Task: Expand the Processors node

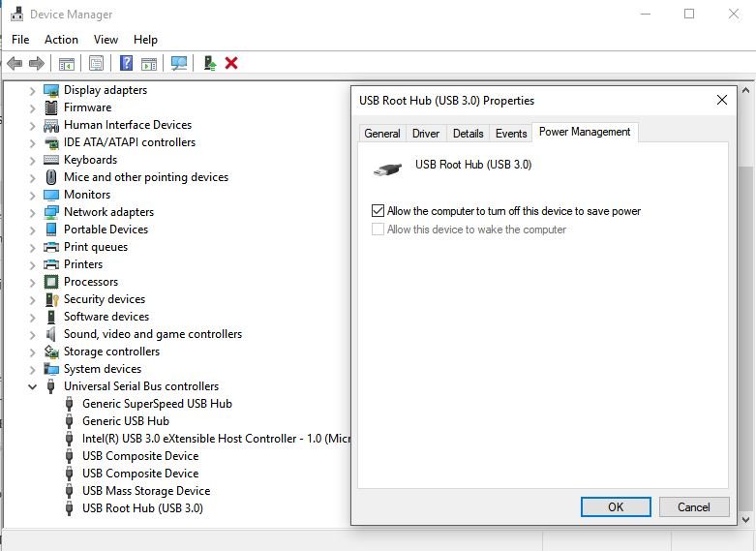Action: tap(32, 282)
